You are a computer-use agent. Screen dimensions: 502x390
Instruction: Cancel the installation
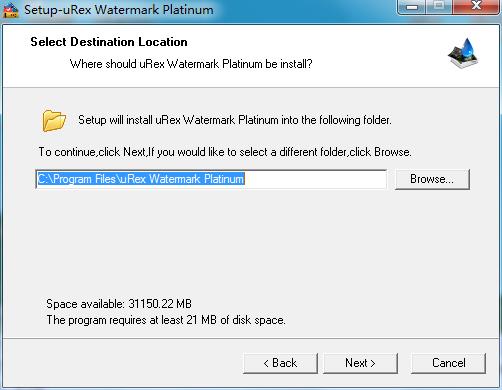(448, 363)
